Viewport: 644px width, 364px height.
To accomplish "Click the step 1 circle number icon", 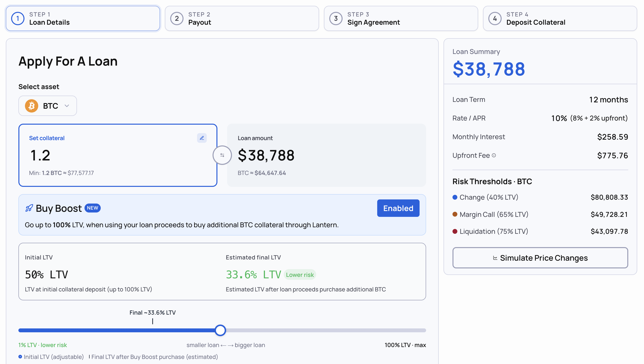I will pyautogui.click(x=18, y=18).
